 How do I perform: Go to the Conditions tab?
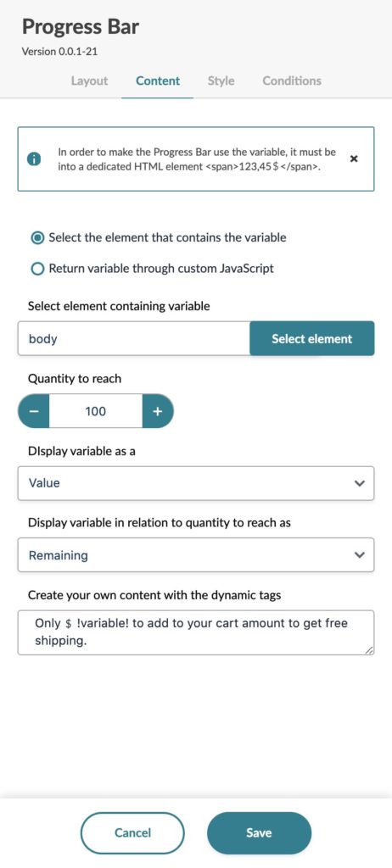[x=292, y=81]
